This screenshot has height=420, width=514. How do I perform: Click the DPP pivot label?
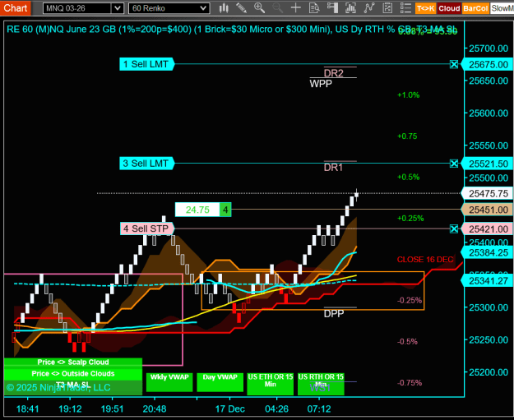[334, 314]
